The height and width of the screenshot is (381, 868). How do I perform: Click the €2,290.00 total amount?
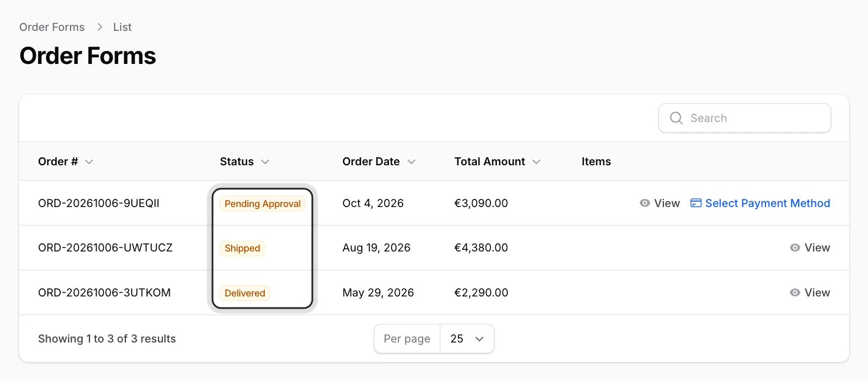point(481,293)
